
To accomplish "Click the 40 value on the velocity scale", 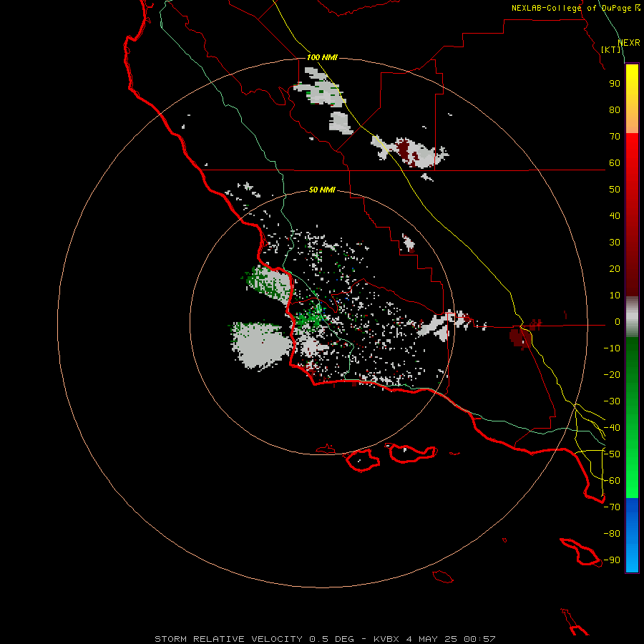I will point(615,216).
